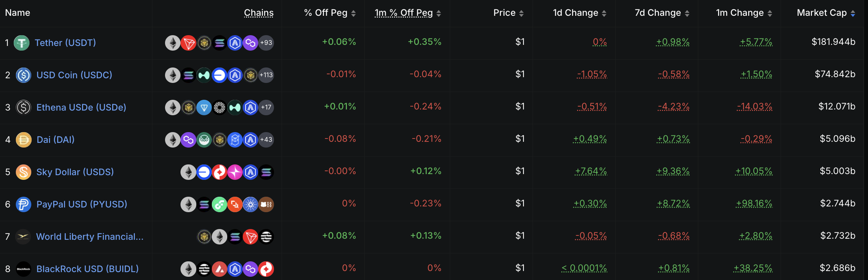
Task: Click the Dai coin logo icon
Action: [x=23, y=140]
